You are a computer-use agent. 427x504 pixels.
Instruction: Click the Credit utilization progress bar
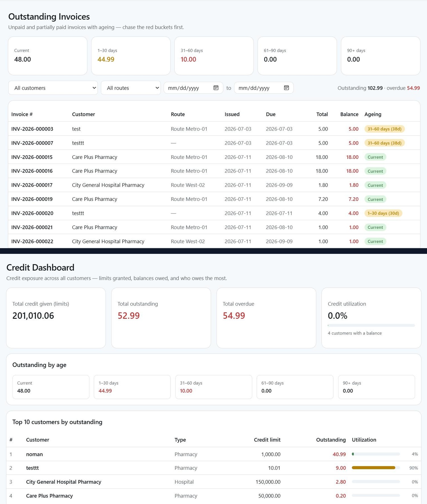coord(371,325)
